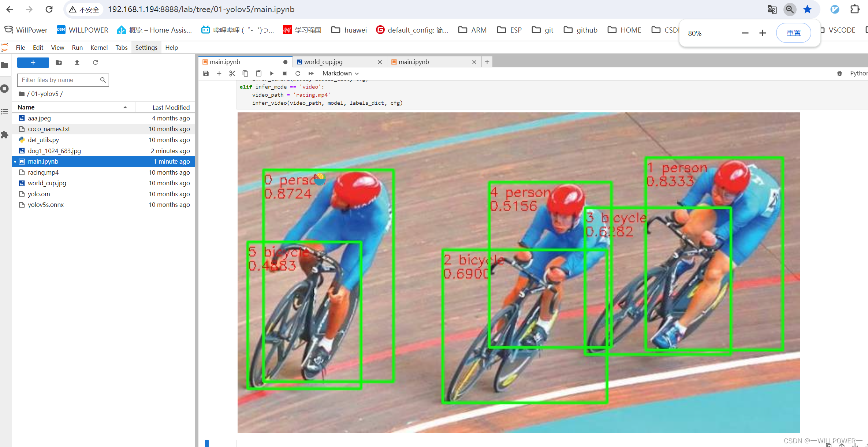The width and height of the screenshot is (868, 447).
Task: Create a new folder in file browser
Action: click(59, 63)
